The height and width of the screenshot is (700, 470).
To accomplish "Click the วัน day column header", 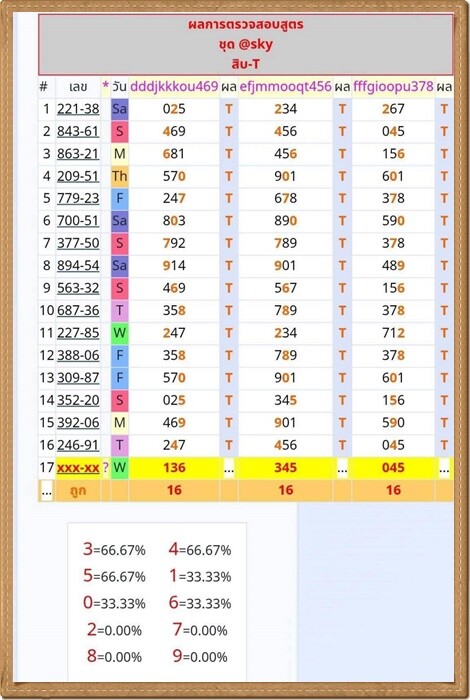I will (119, 86).
